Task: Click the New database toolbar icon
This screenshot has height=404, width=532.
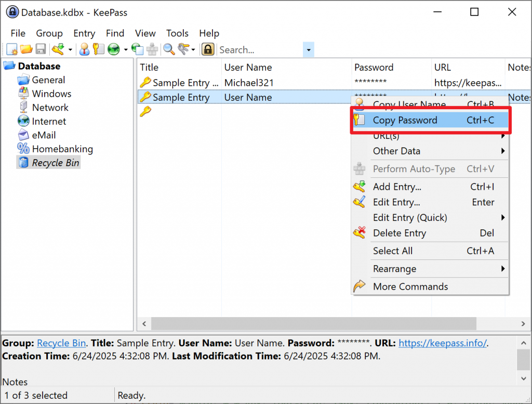Action: pyautogui.click(x=12, y=49)
